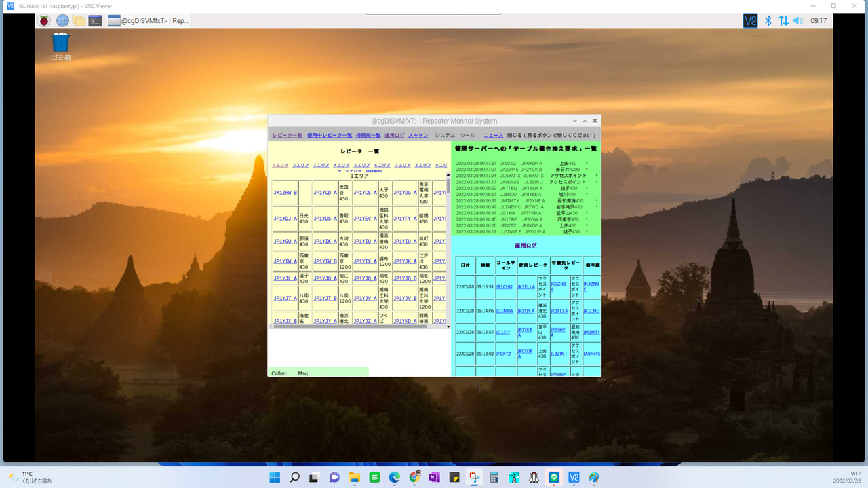Open 接続局一覧 in the navigation bar
Viewport: 868px width, 488px height.
pyautogui.click(x=368, y=136)
